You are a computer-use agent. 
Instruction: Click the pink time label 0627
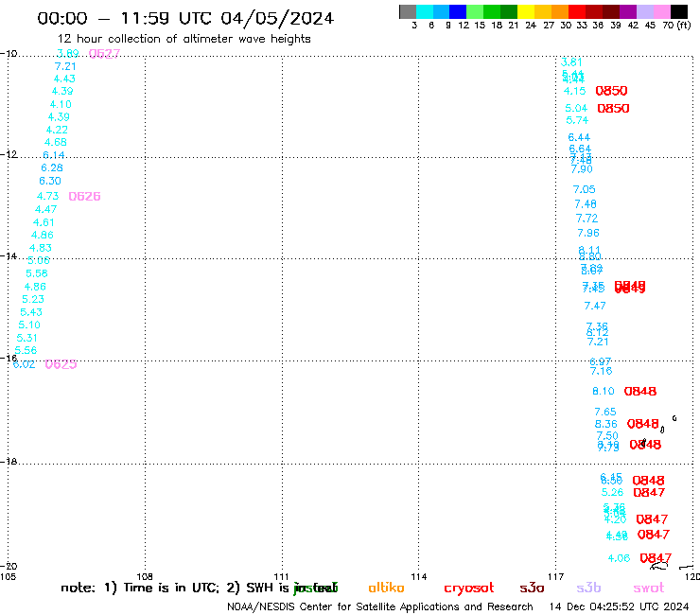(x=104, y=54)
